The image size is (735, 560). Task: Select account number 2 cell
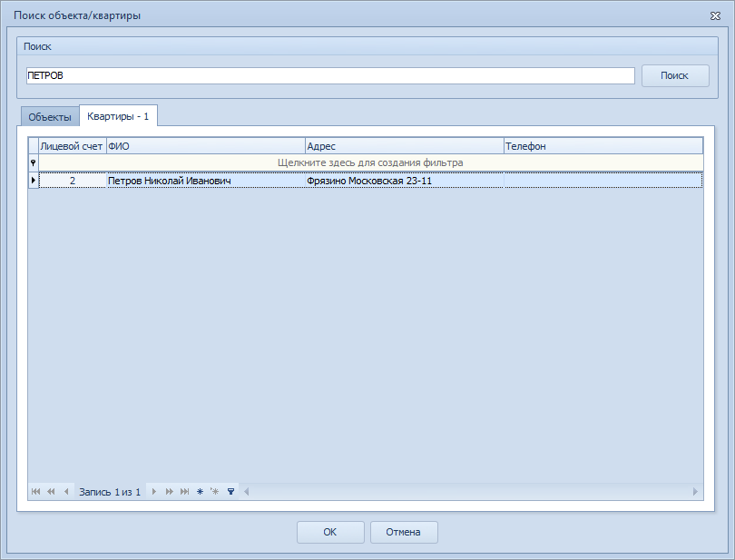point(73,181)
